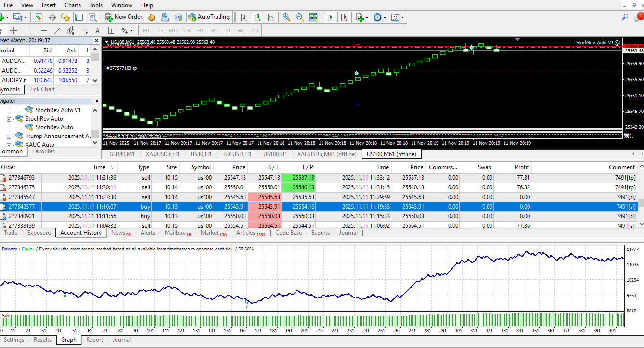Select the crosshair cursor tool
The height and width of the screenshot is (348, 644).
[14, 30]
